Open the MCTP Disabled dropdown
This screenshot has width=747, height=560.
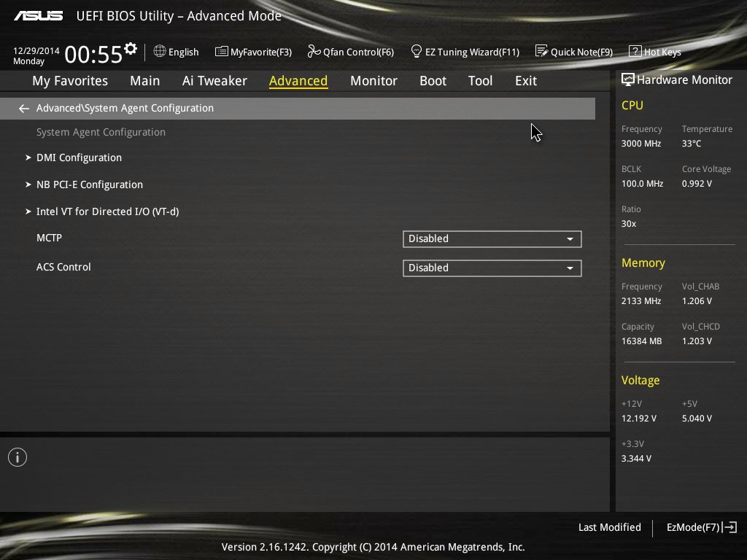pyautogui.click(x=492, y=239)
